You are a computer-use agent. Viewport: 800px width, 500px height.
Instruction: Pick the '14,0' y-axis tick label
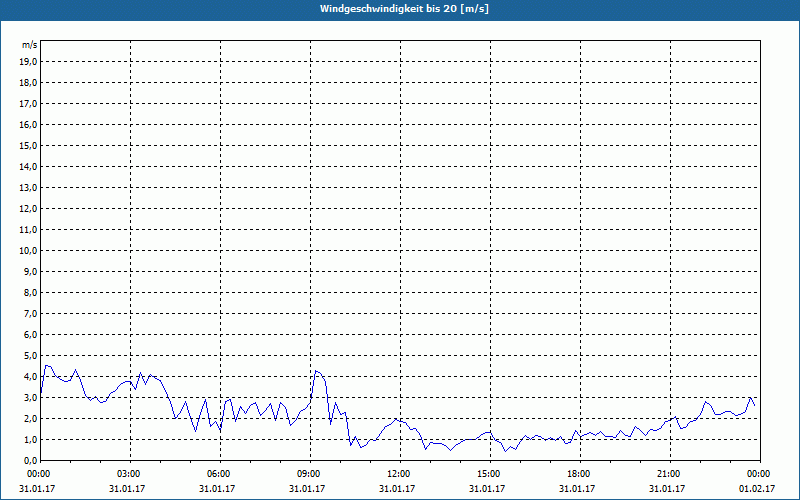click(28, 166)
